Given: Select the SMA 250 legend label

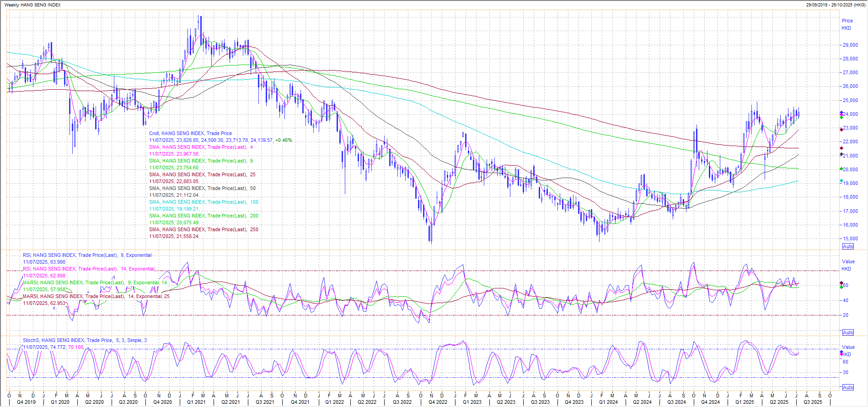Looking at the screenshot, I should pos(204,230).
